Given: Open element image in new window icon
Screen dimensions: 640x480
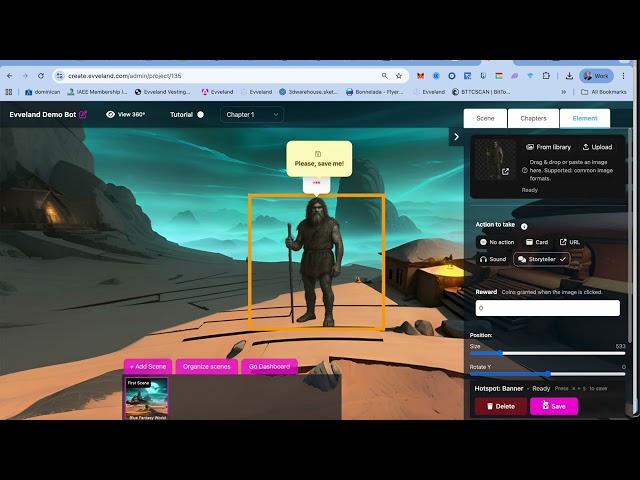Looking at the screenshot, I should 505,172.
